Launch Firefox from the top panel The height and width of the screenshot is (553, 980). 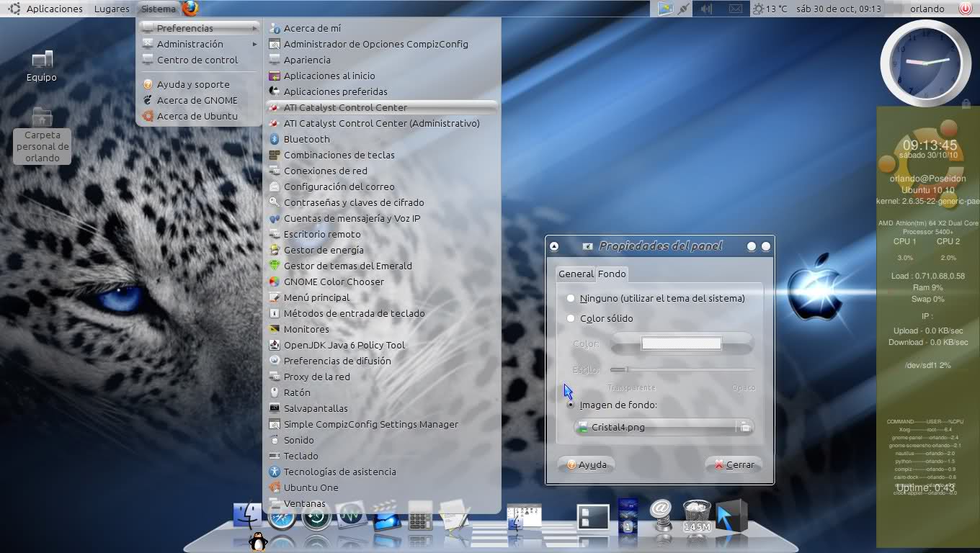coord(190,9)
